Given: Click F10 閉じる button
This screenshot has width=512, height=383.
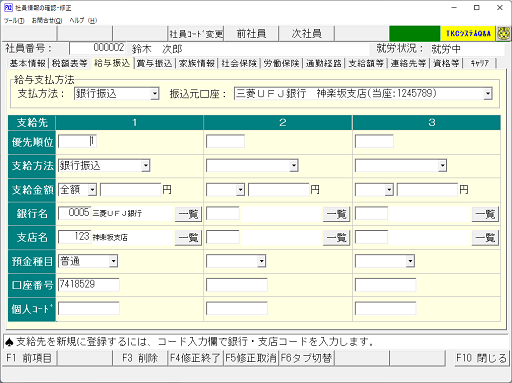Looking at the screenshot, I should pyautogui.click(x=481, y=358).
